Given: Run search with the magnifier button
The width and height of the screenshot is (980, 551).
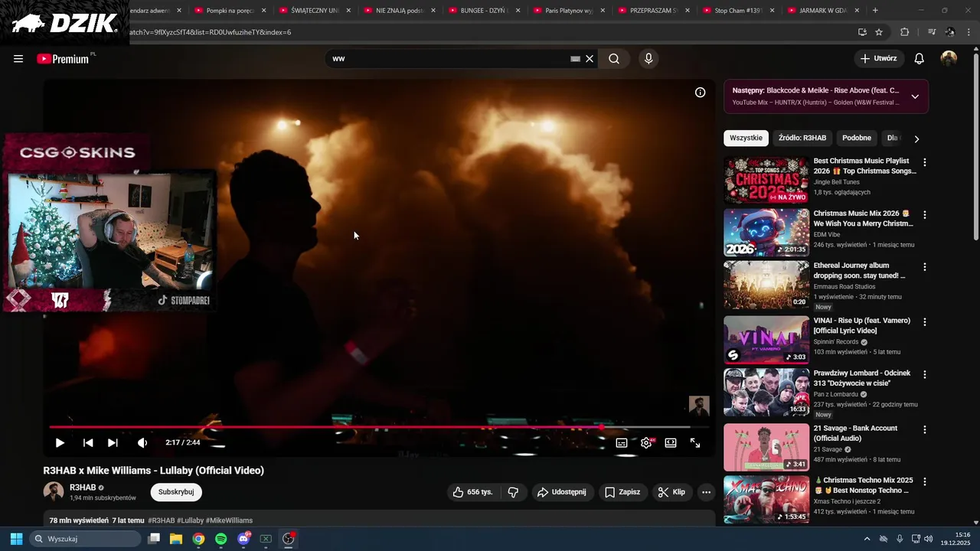Looking at the screenshot, I should click(614, 59).
